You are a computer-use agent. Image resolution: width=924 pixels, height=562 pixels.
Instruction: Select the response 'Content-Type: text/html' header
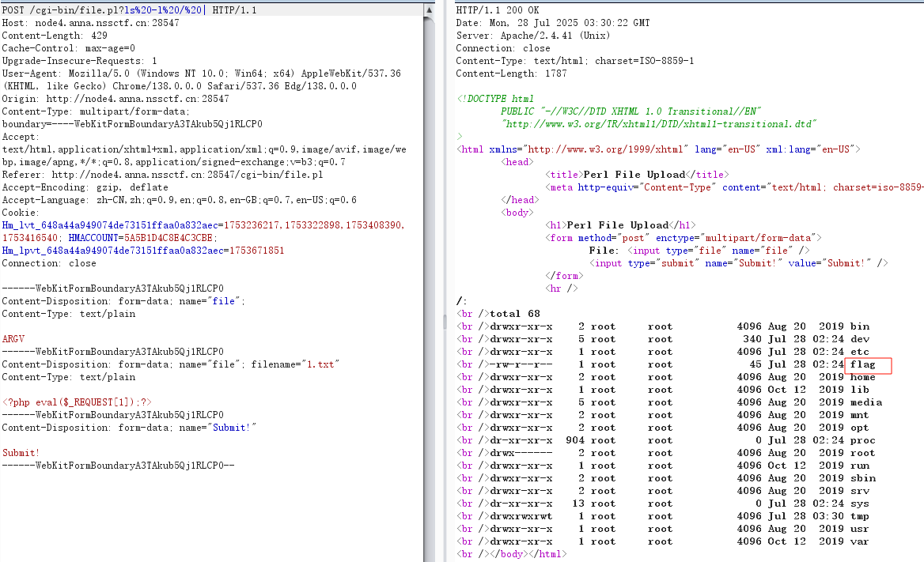click(575, 61)
